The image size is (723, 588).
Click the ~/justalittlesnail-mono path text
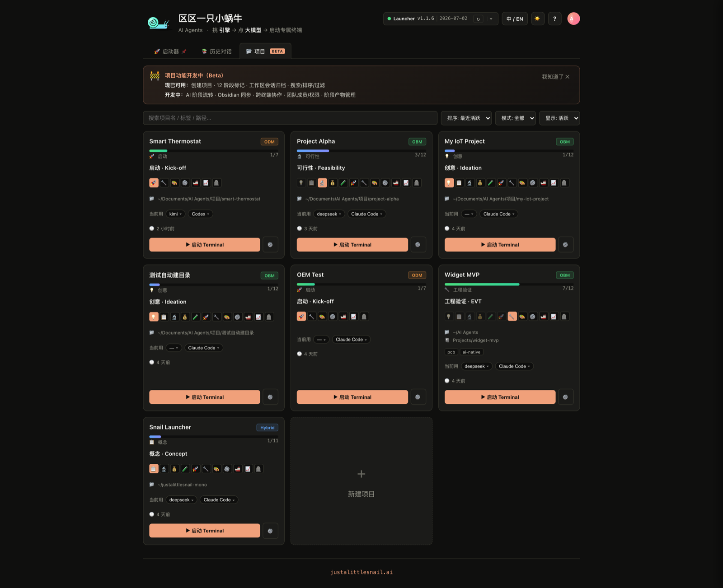182,485
